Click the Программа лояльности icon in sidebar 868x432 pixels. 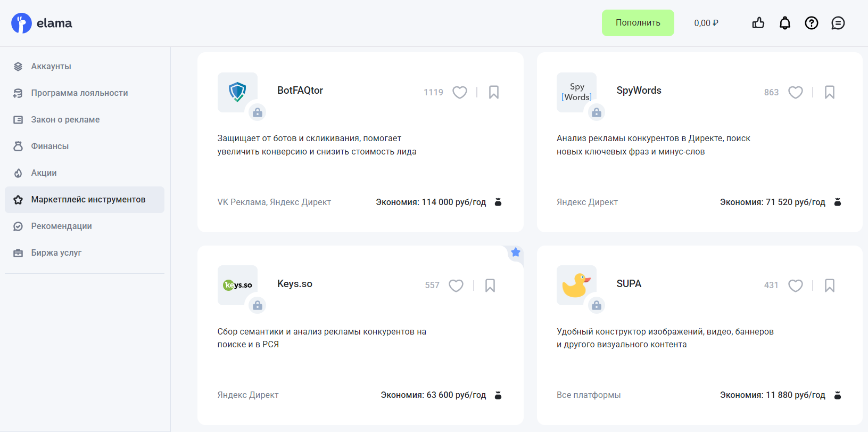tap(18, 93)
